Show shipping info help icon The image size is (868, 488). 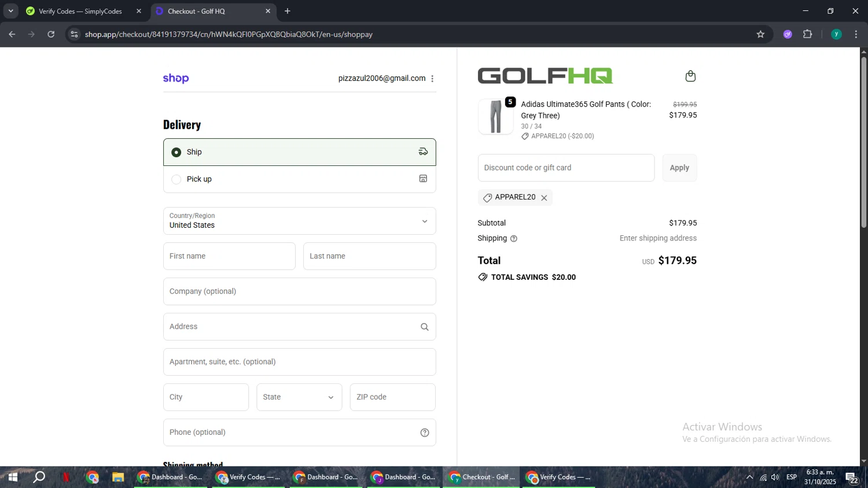coord(514,239)
